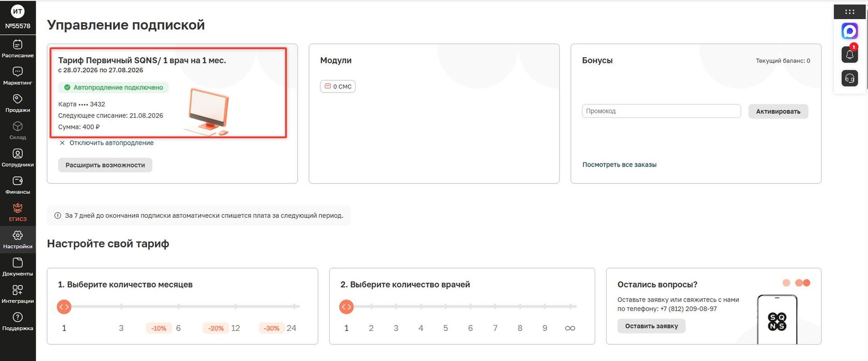The height and width of the screenshot is (361, 868).
Task: Click the Промокод input field
Action: click(661, 111)
